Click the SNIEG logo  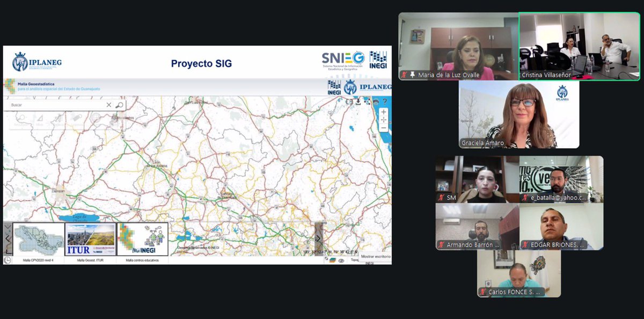tap(343, 60)
